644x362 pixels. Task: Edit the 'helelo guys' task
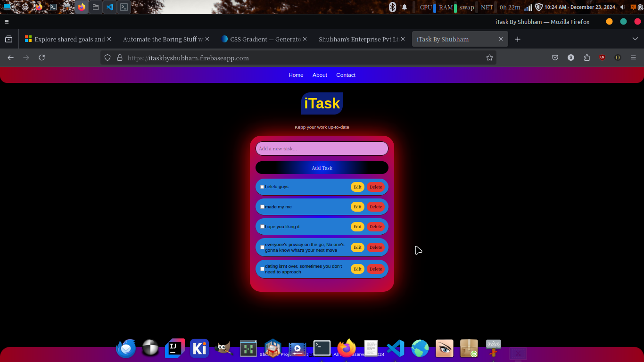coord(357,187)
